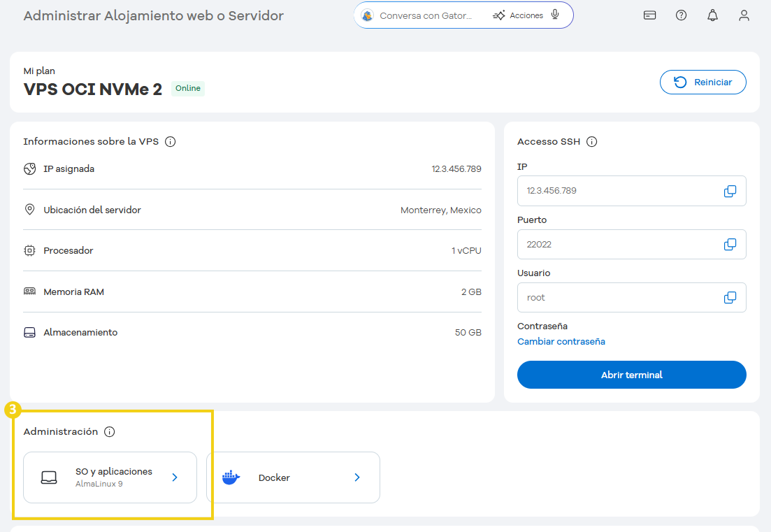
Task: Open the user profile icon
Action: point(744,15)
